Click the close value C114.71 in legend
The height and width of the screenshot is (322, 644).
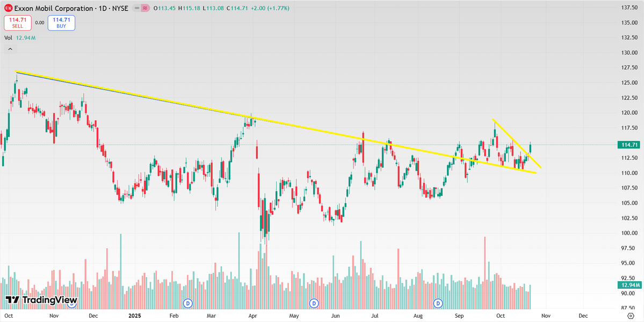tap(236, 8)
